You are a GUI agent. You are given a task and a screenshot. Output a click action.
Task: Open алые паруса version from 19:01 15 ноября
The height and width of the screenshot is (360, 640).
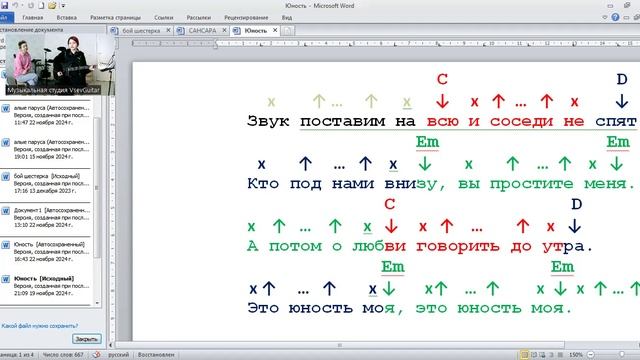46,149
